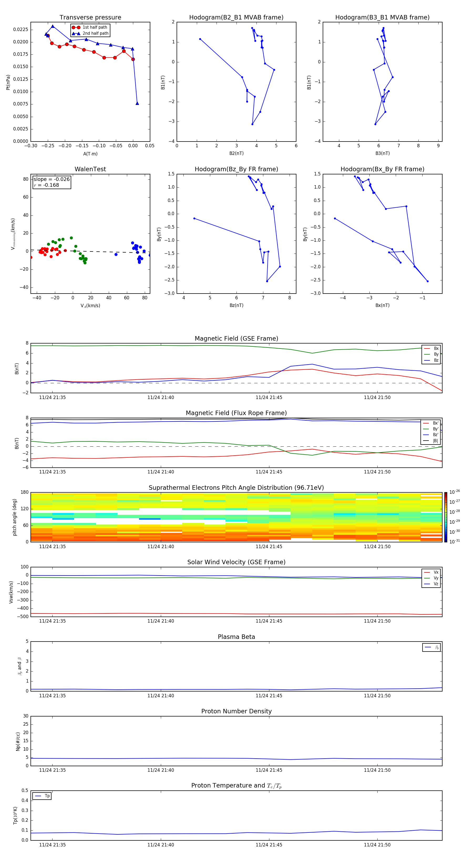Select Vz in the velocity legend
This screenshot has width=473, height=868.
tap(431, 584)
